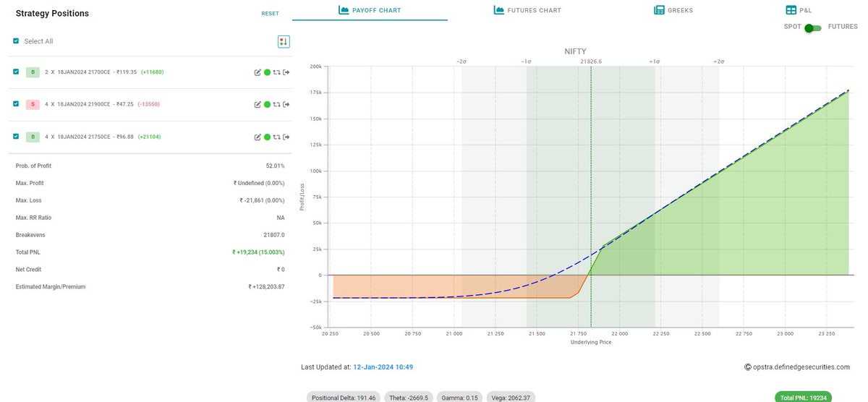
Task: Switch to the Greeks tab
Action: [673, 10]
